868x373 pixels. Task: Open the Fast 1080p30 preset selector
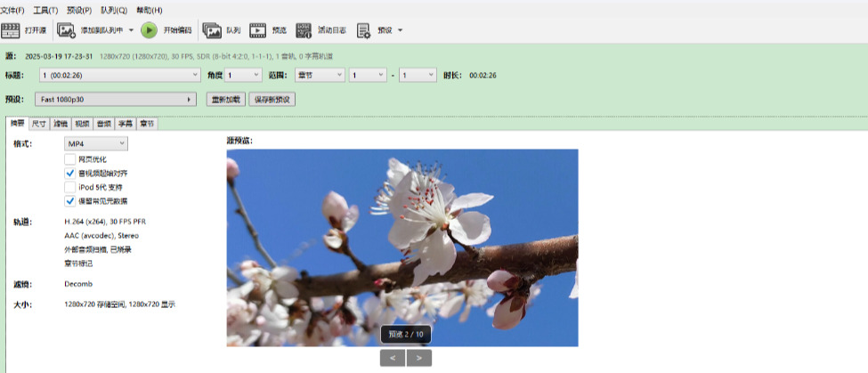pyautogui.click(x=116, y=99)
